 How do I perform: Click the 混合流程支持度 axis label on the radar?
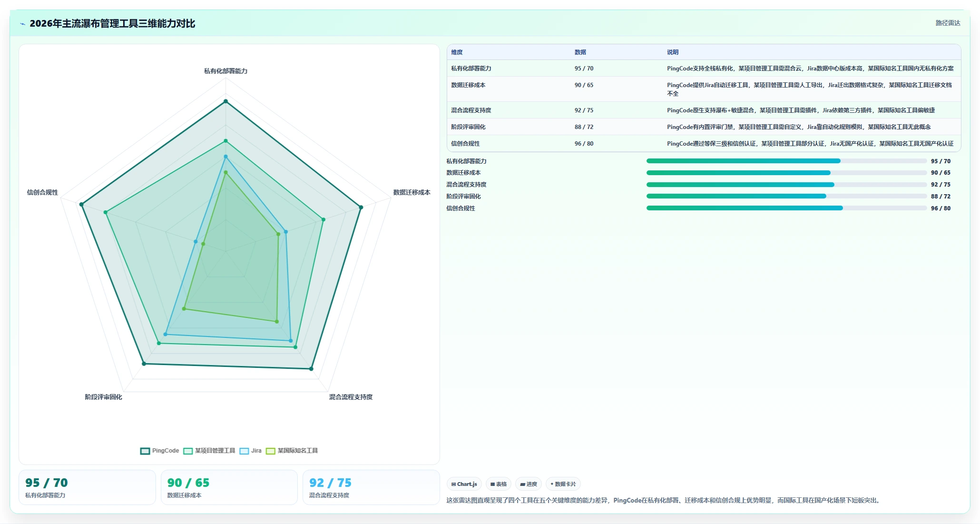coord(351,397)
